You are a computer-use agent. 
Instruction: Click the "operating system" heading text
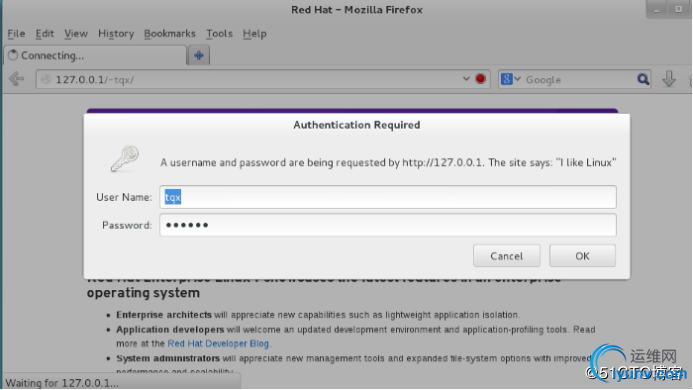click(143, 293)
